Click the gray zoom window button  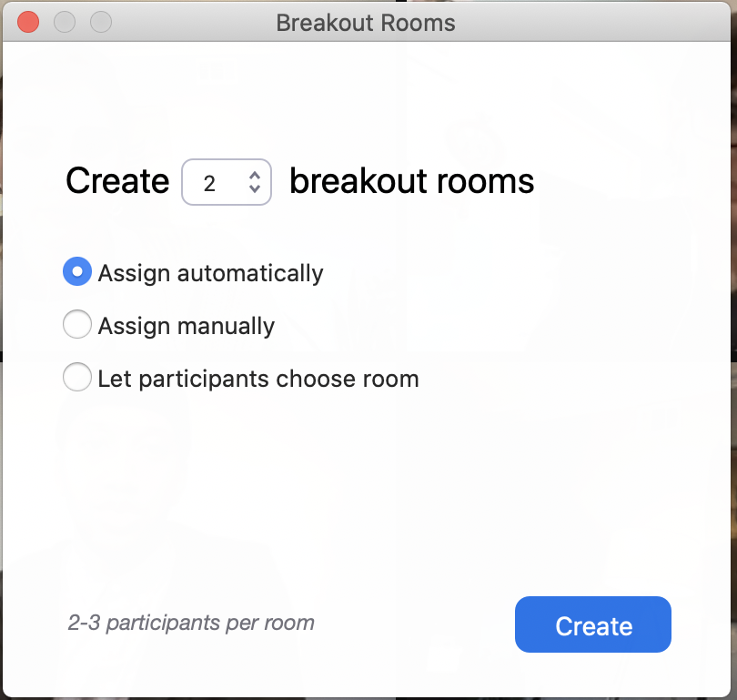(x=101, y=22)
